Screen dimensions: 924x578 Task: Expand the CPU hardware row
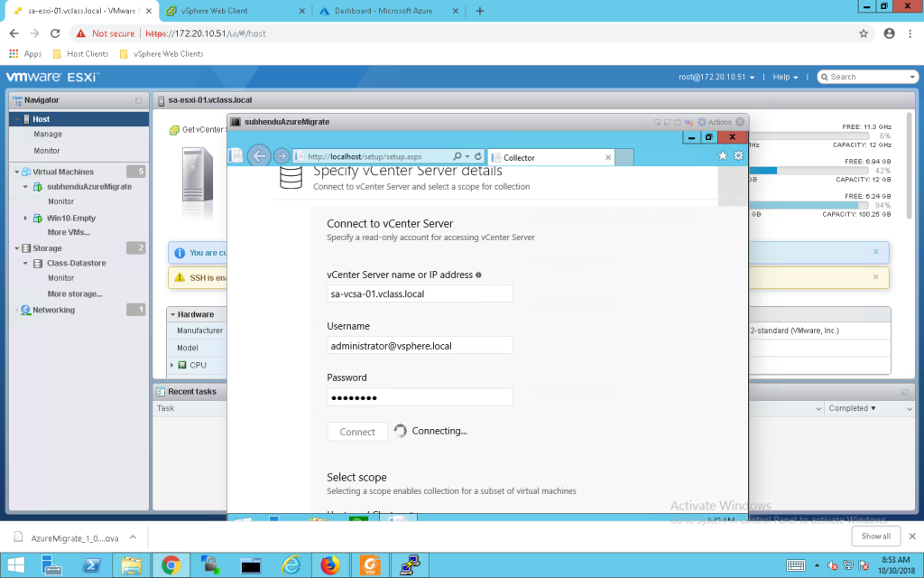coord(172,365)
